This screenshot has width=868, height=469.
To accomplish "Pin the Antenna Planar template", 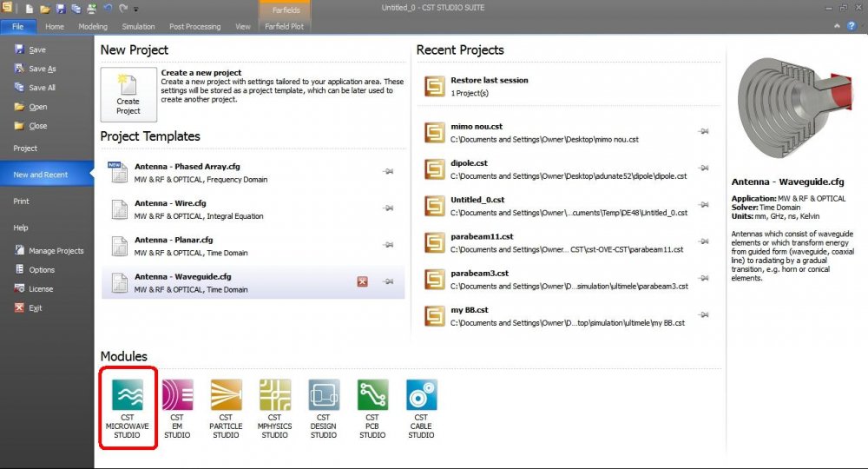I will [389, 245].
